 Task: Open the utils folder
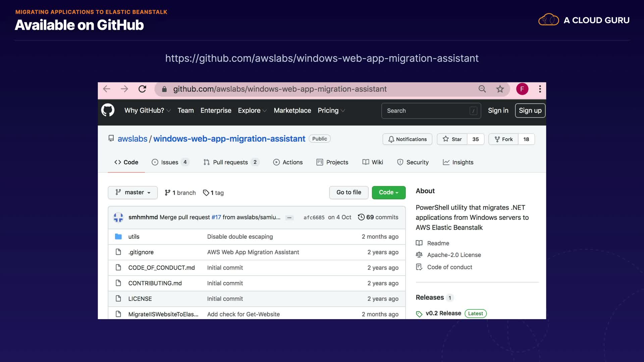tap(133, 237)
